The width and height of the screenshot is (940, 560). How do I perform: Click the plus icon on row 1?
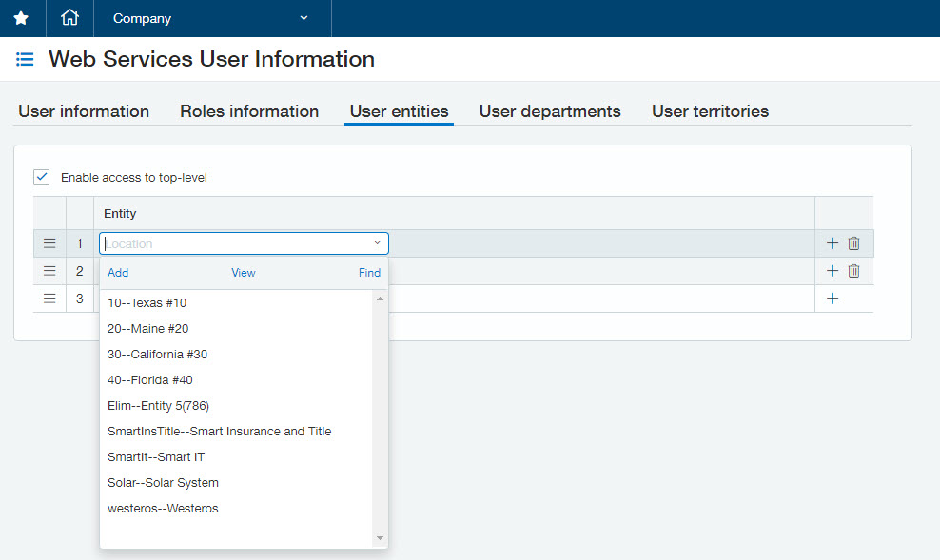pos(832,243)
